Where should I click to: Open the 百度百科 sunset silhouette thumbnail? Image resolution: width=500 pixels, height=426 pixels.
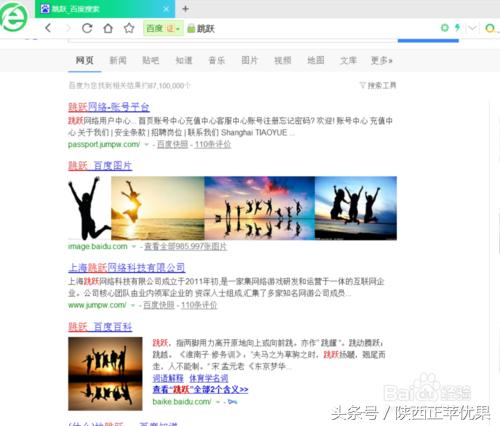coord(105,374)
